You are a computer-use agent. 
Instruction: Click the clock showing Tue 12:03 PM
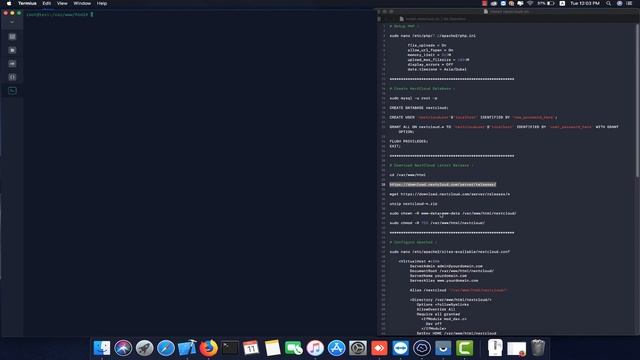click(585, 3)
